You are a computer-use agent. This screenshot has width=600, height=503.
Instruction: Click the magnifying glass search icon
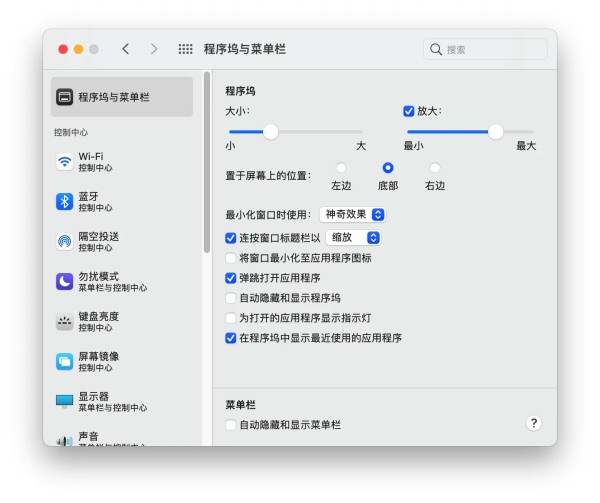436,49
